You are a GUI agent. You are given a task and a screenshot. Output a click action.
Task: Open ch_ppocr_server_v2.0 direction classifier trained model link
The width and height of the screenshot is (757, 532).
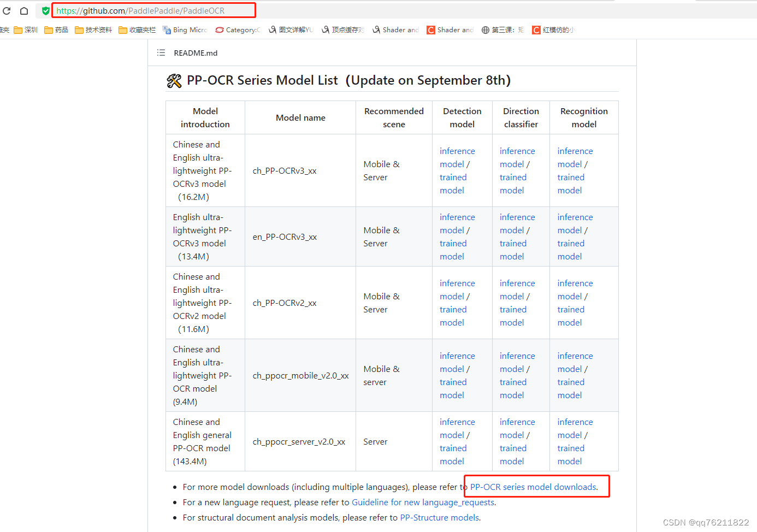tap(513, 454)
